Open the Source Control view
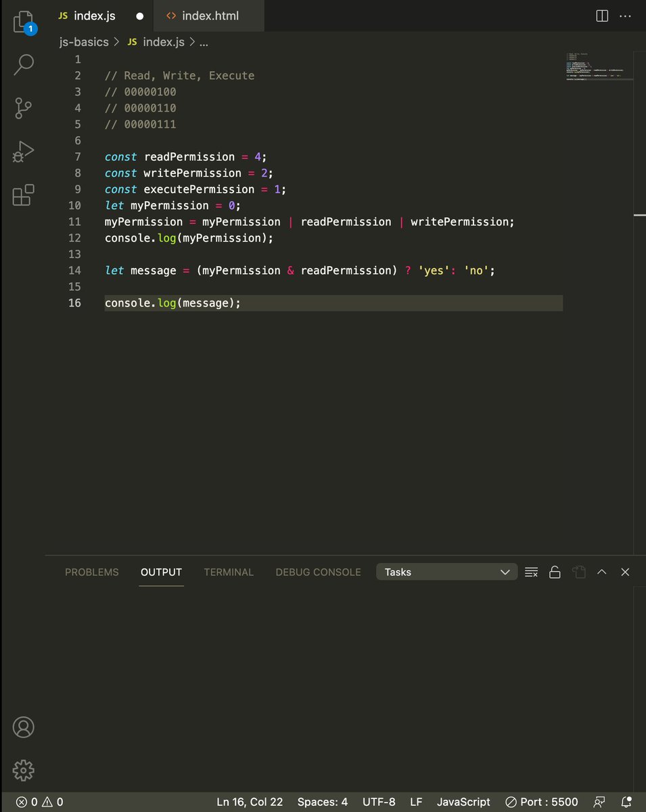 pos(23,108)
